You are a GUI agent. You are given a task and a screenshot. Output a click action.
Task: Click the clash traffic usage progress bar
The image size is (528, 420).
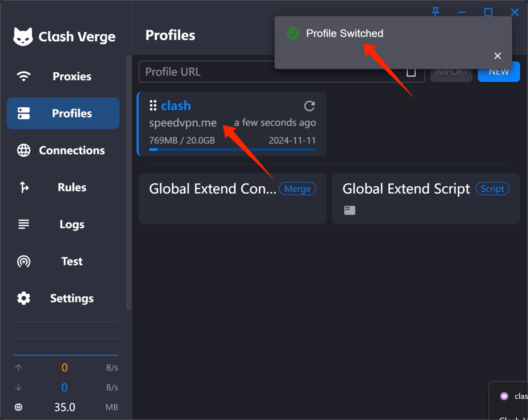coord(233,149)
